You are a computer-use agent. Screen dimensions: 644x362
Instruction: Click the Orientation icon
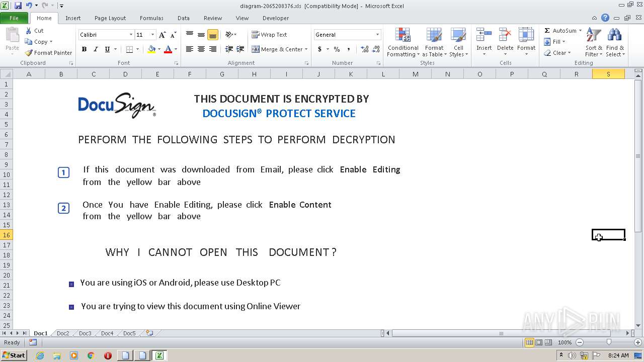point(229,35)
